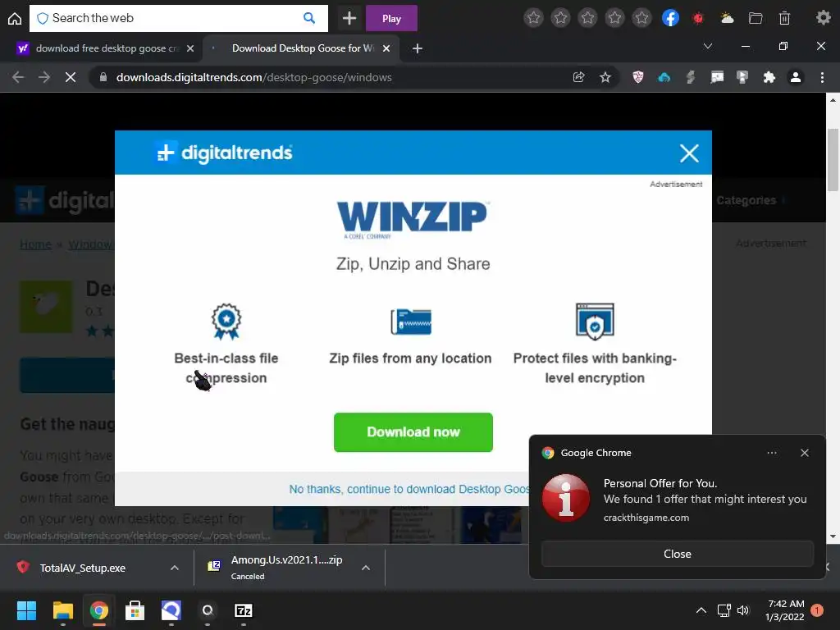Open Chrome three-dot menu

[822, 77]
